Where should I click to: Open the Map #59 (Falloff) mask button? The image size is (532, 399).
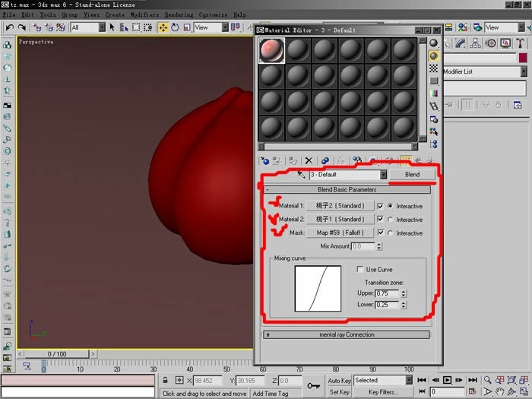pos(340,233)
